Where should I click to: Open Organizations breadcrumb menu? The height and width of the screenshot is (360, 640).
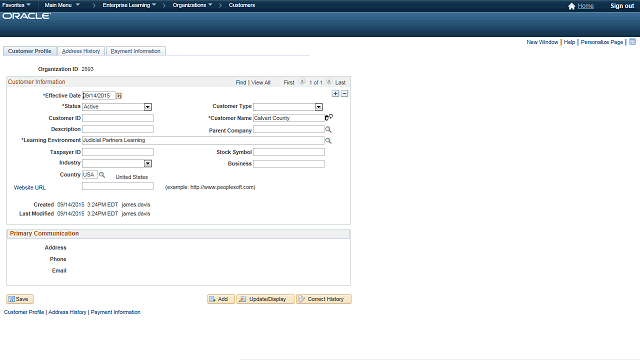(192, 5)
